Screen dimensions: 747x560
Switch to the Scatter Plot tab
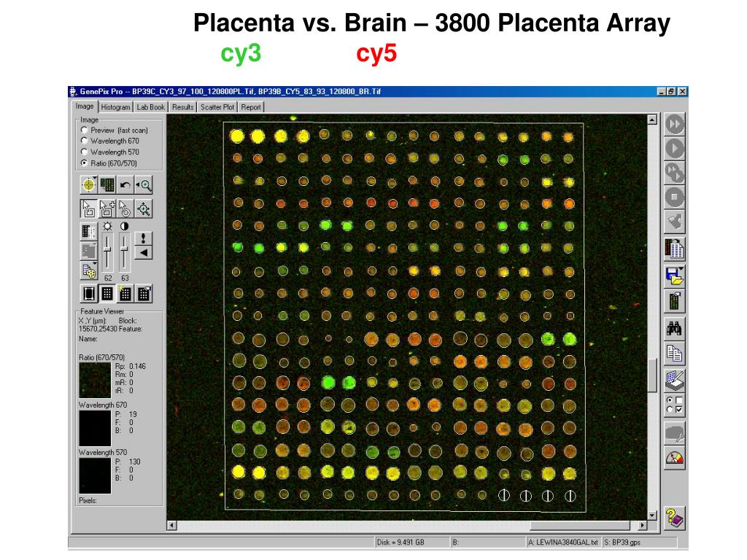217,107
